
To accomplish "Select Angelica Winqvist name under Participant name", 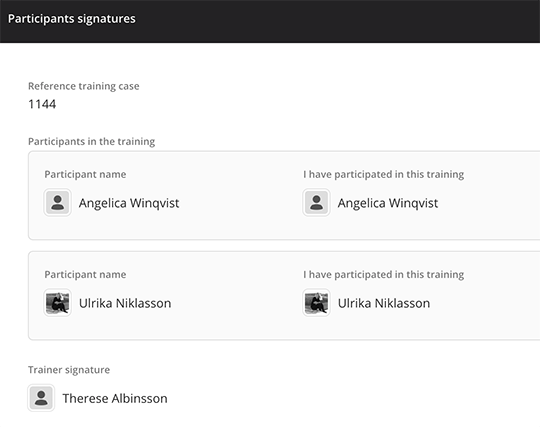I will tap(129, 203).
